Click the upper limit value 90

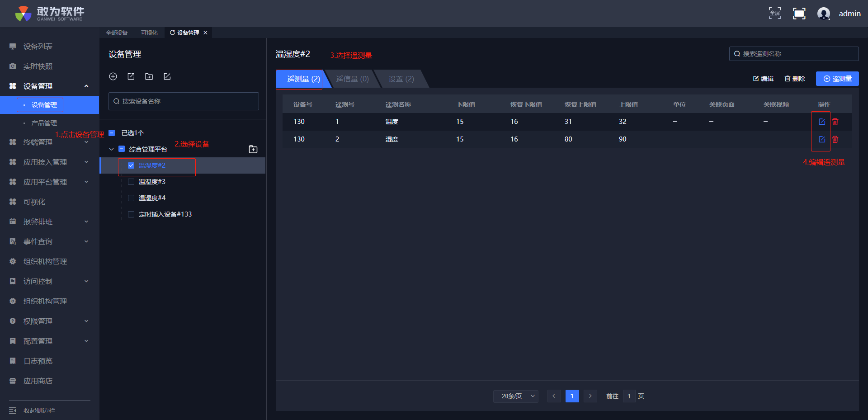point(623,139)
